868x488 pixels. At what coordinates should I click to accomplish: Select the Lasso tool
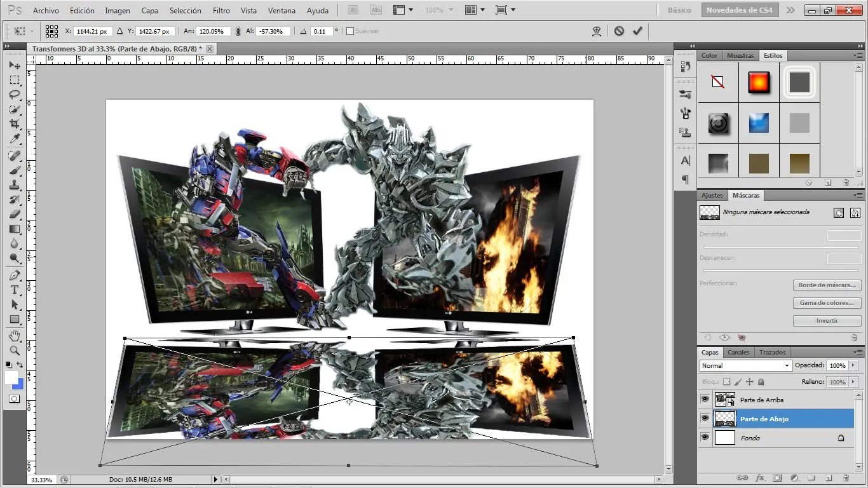point(15,95)
